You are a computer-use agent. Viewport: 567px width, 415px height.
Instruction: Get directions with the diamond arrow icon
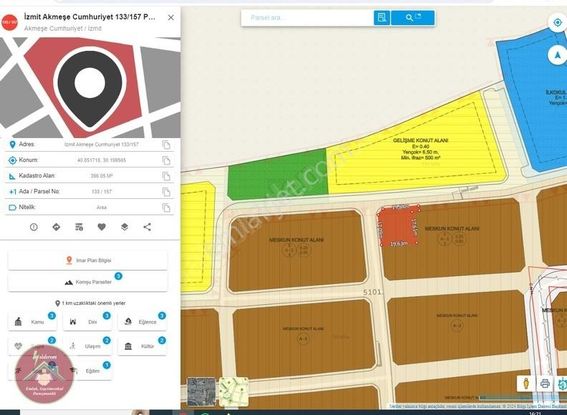(x=56, y=227)
